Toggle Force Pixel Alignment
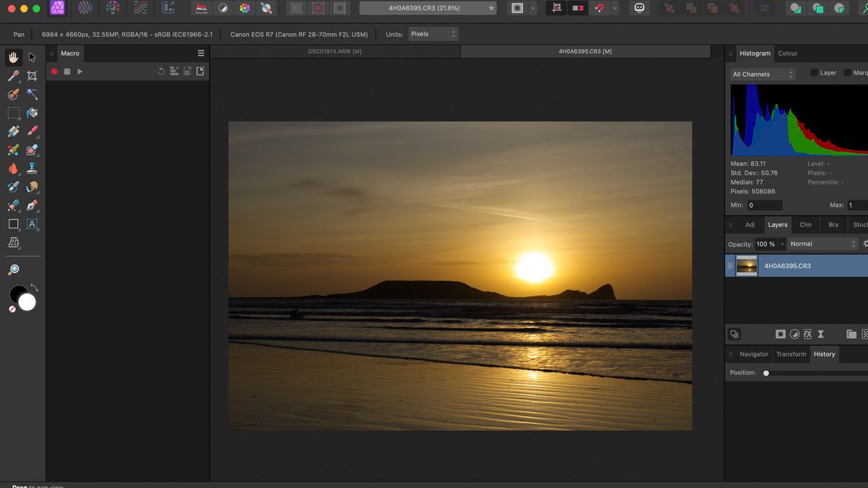The width and height of the screenshot is (868, 488). [x=556, y=9]
